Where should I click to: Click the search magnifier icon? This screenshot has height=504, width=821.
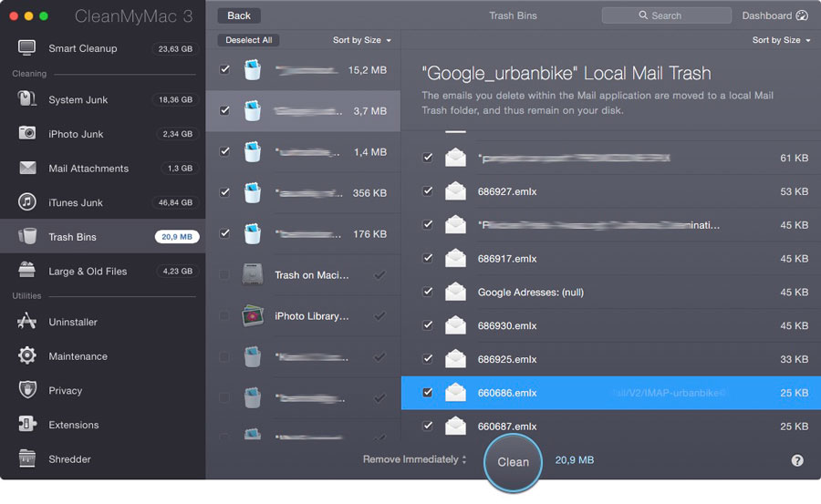point(643,15)
